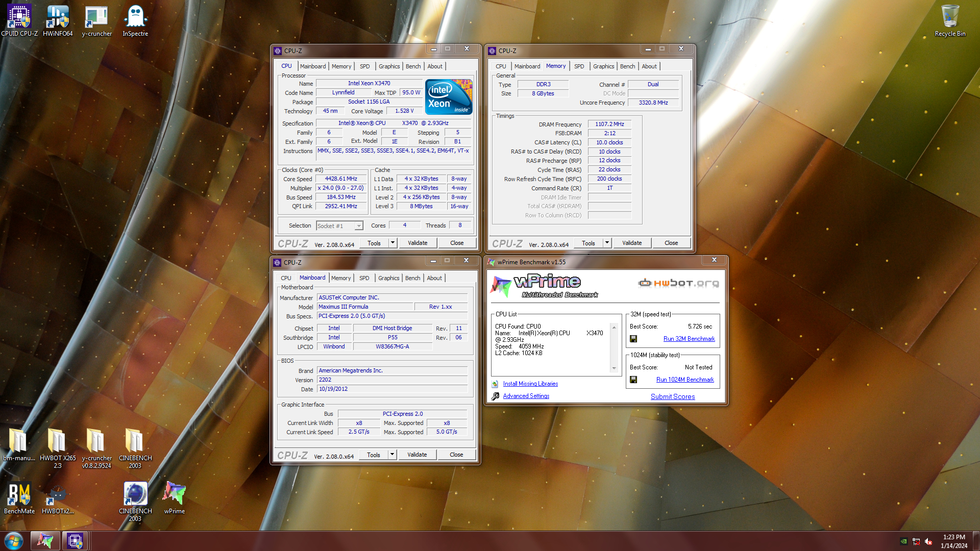Switch to the Mainboard tab in the CPU window
Viewport: 980px width, 551px height.
(x=313, y=66)
